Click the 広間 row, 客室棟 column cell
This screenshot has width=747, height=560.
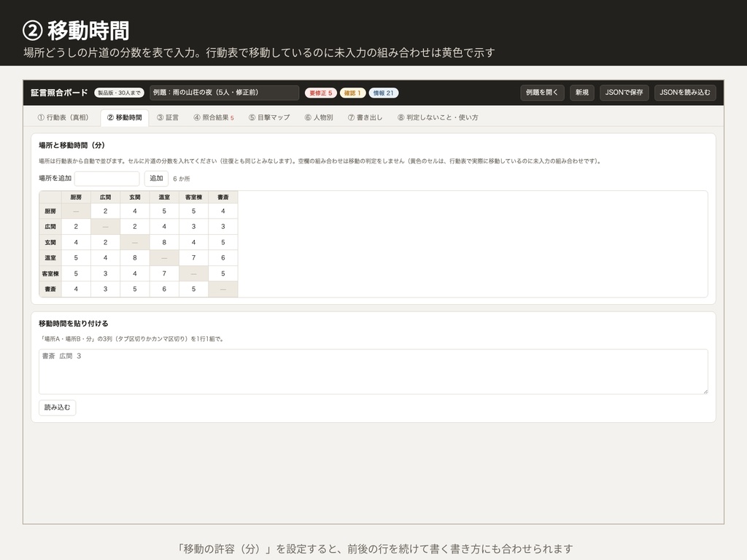tap(193, 227)
